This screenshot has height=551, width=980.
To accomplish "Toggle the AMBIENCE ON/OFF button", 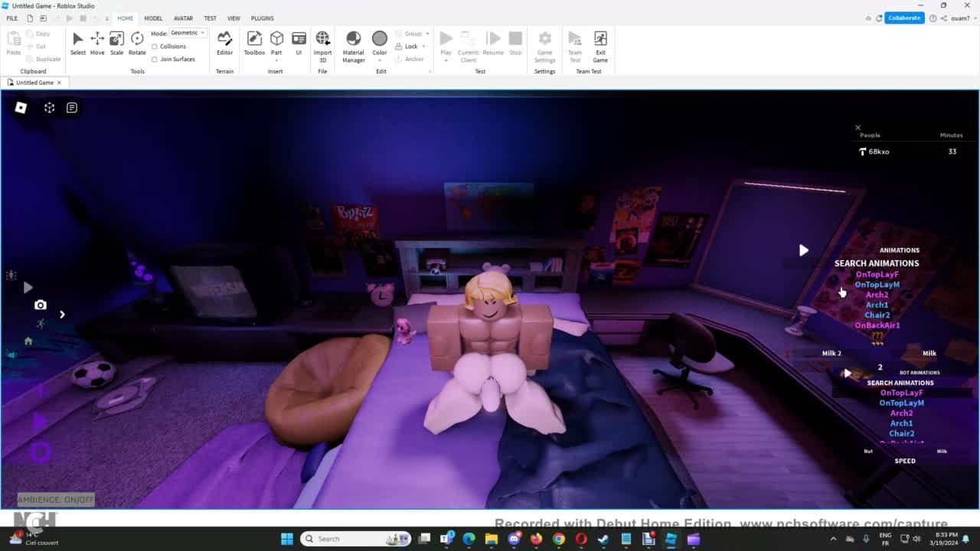I will 56,500.
